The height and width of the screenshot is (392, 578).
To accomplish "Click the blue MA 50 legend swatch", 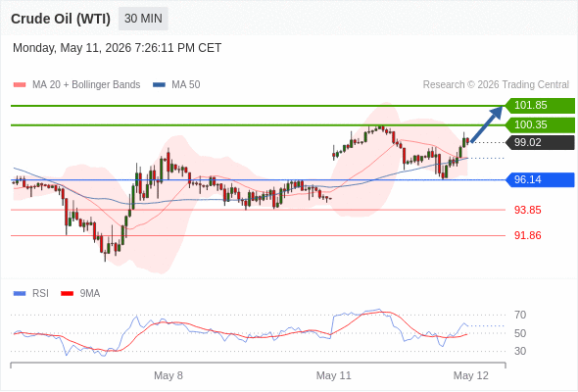I will click(x=159, y=85).
